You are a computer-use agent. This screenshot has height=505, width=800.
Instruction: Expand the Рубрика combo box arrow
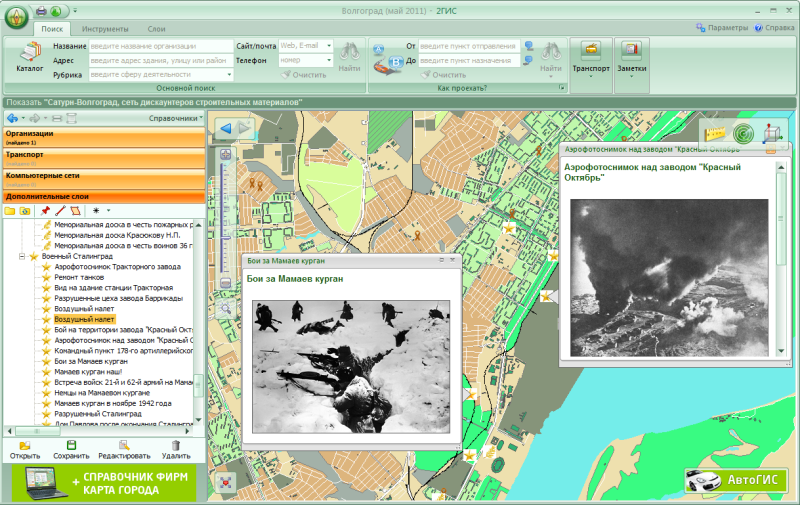point(230,74)
